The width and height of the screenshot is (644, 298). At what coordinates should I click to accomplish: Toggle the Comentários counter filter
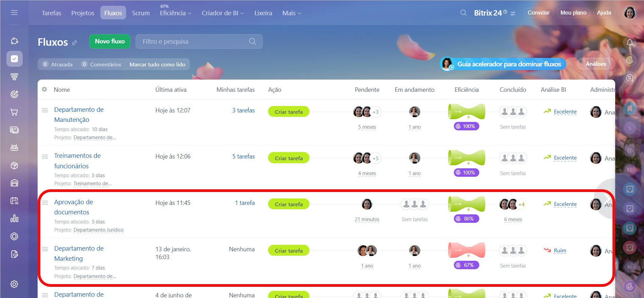(101, 64)
